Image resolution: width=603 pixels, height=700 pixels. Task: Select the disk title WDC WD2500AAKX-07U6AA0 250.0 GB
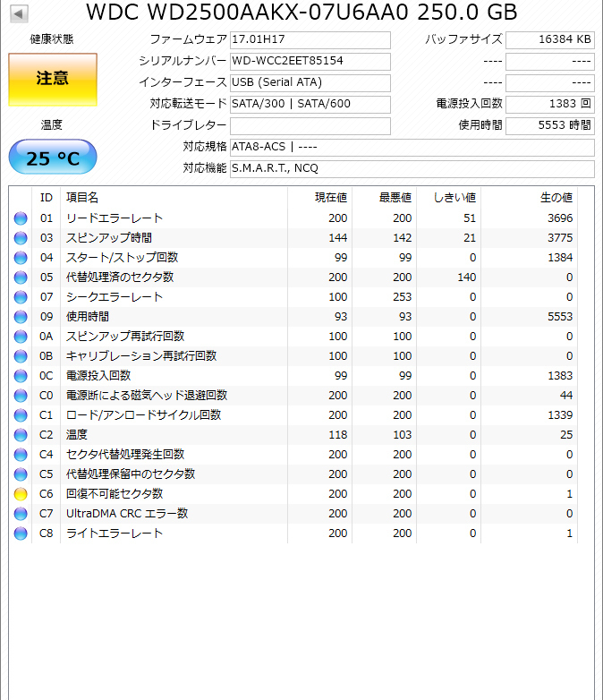pos(301,12)
